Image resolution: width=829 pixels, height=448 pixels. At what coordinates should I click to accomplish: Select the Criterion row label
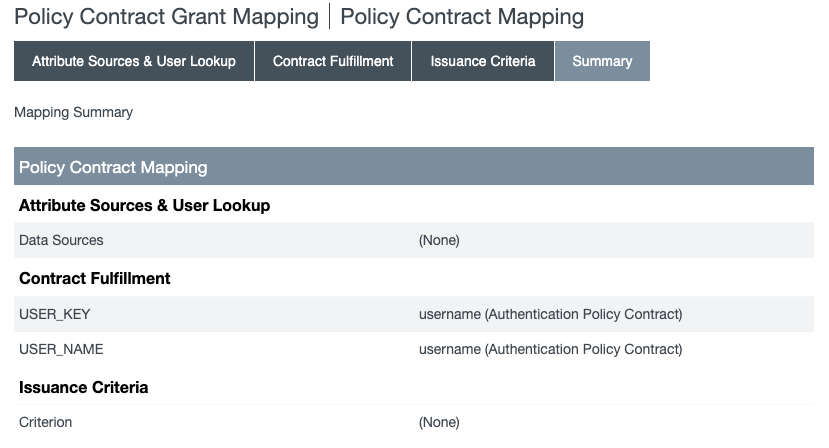[x=46, y=422]
